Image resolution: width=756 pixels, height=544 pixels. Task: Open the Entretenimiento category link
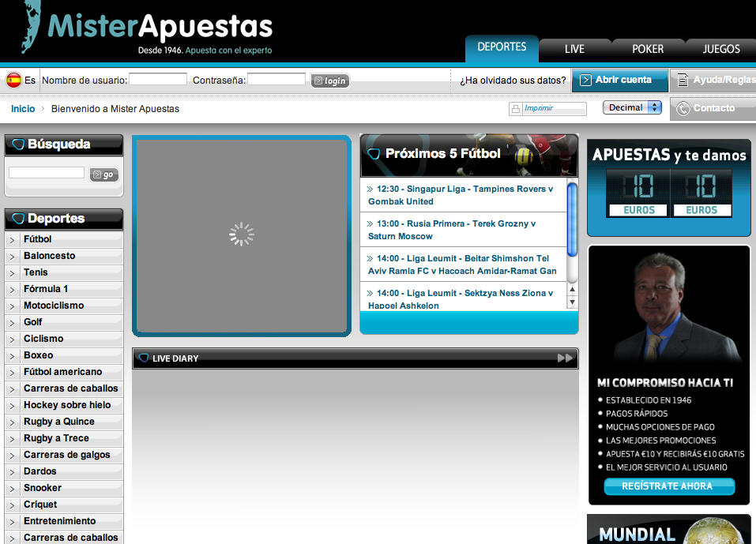[x=60, y=521]
